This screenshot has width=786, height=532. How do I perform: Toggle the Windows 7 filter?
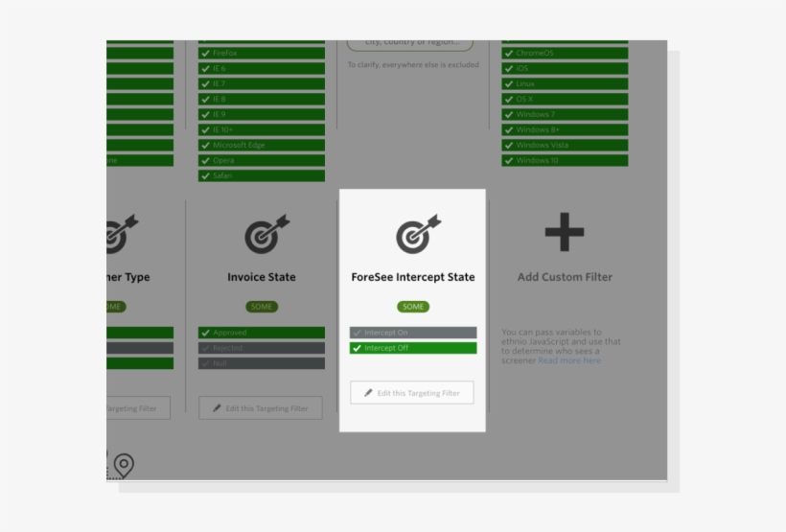click(x=565, y=114)
